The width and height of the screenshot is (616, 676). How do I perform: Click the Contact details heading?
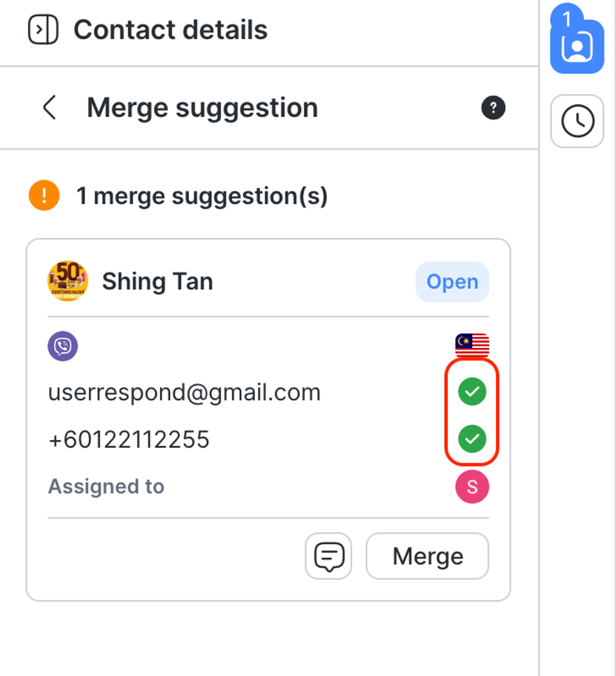click(x=171, y=30)
